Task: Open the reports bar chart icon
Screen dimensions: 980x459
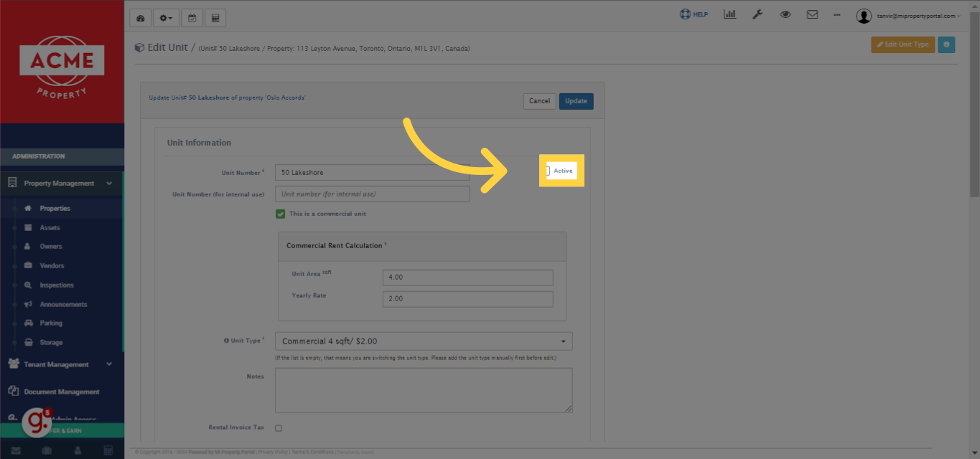Action: coord(729,14)
